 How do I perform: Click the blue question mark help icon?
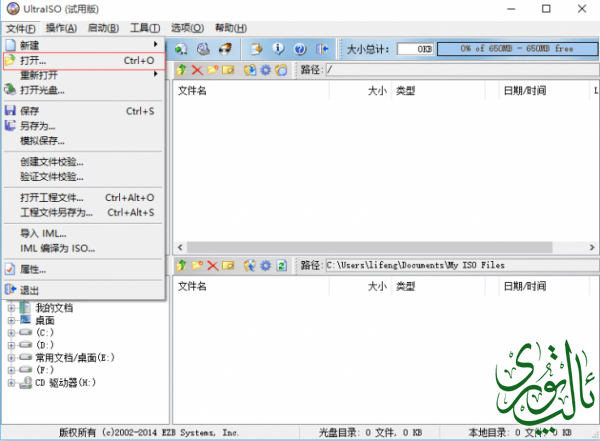coord(300,49)
